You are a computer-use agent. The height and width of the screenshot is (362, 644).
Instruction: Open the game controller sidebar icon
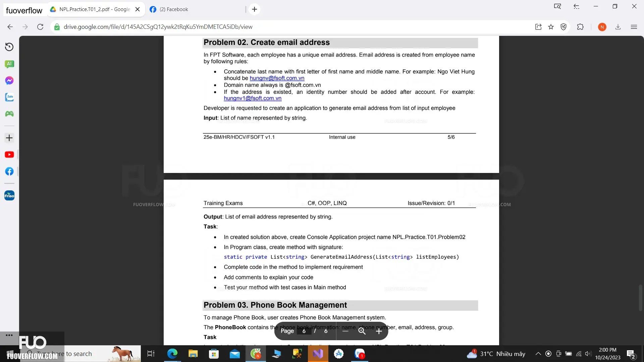point(9,114)
